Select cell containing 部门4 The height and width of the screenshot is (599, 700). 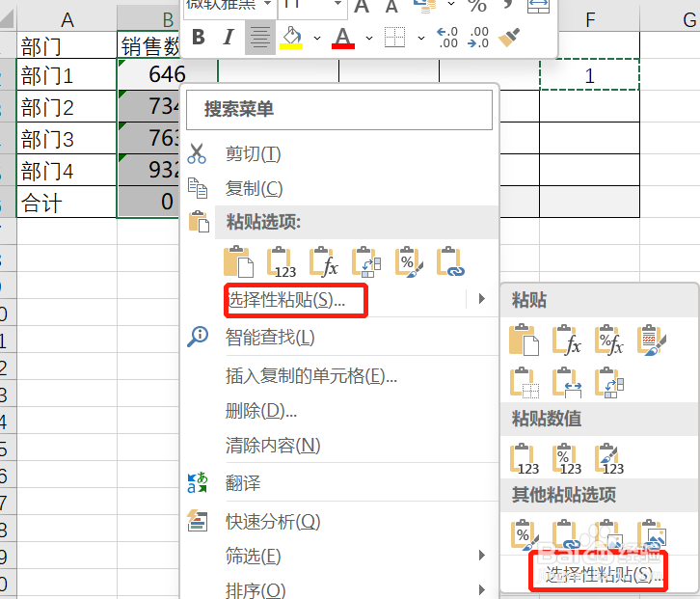pyautogui.click(x=67, y=170)
